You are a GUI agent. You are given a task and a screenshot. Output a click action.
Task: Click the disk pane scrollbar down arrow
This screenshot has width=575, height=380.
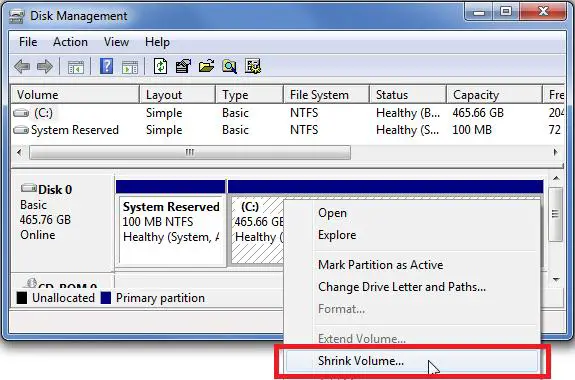556,279
